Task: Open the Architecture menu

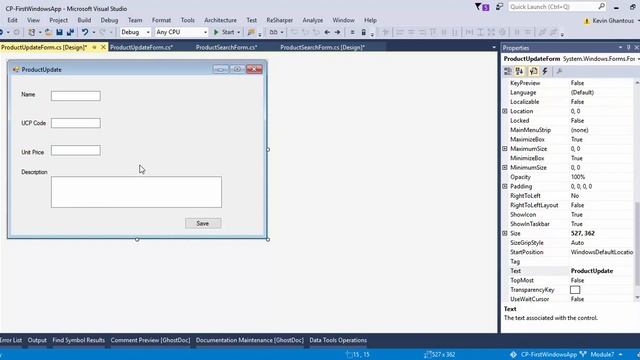Action: pyautogui.click(x=220, y=20)
